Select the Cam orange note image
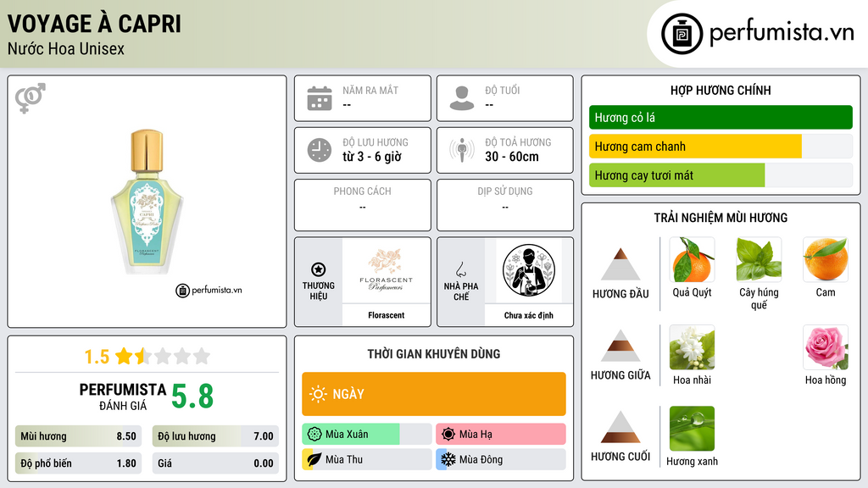 826,260
